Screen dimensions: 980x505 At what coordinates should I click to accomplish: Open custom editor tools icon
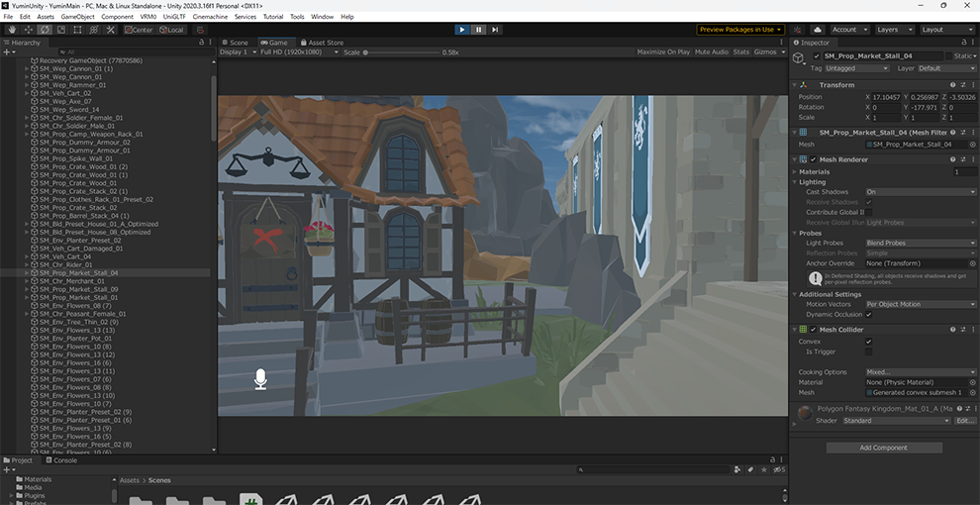point(111,30)
